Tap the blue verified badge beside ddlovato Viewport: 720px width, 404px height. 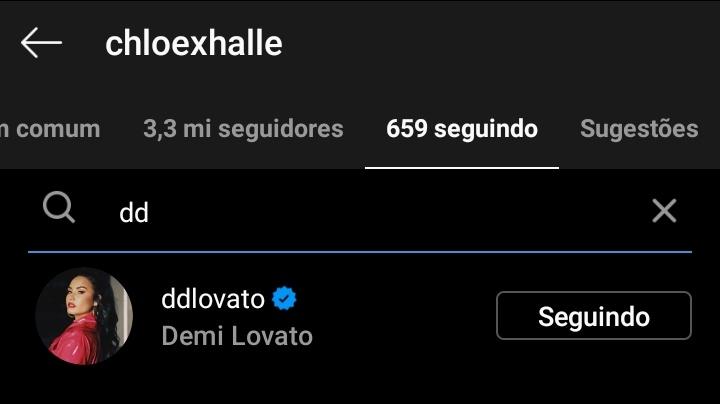pos(284,298)
